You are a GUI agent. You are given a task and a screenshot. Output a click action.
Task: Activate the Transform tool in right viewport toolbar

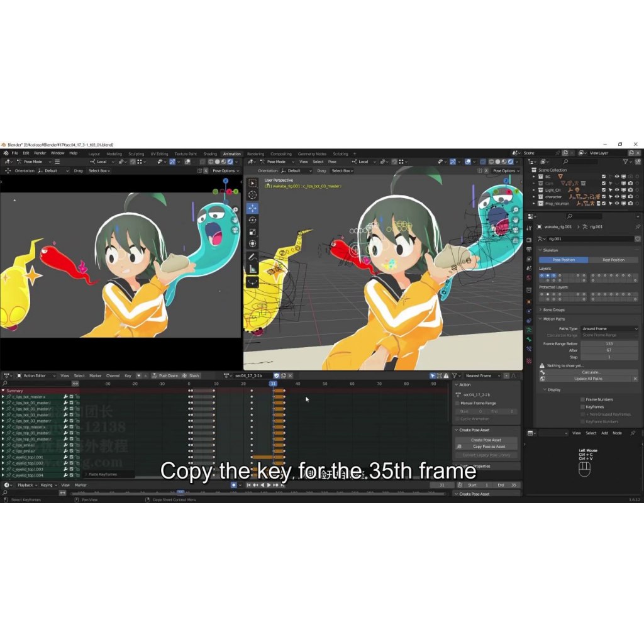253,243
